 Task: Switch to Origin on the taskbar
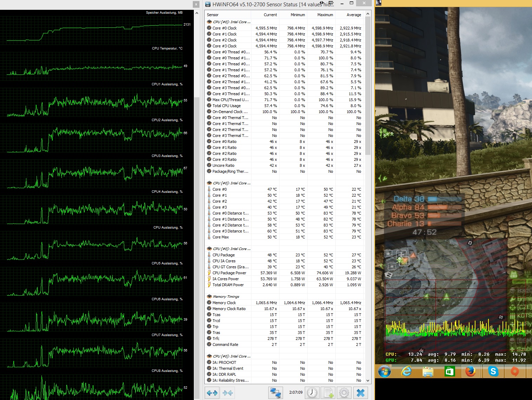click(x=514, y=371)
